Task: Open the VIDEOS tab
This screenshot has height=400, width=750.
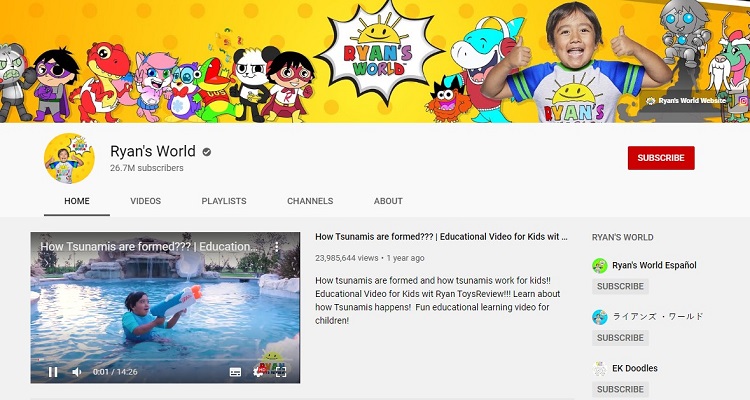Action: click(145, 201)
